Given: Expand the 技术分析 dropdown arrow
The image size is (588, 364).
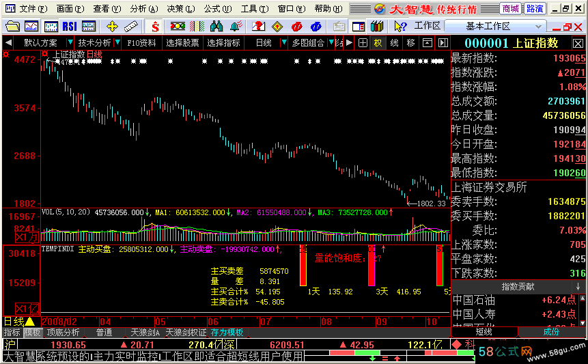Looking at the screenshot, I should (117, 42).
